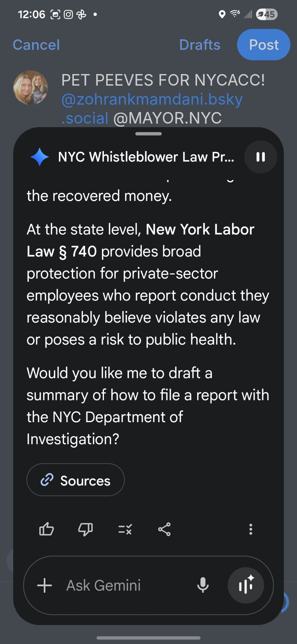Tap the NYC Whistleblower Law conversation title

click(146, 157)
